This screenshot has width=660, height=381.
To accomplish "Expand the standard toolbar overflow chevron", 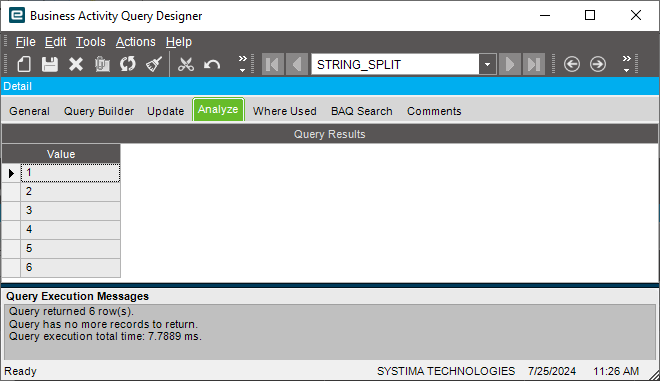I will 242,64.
